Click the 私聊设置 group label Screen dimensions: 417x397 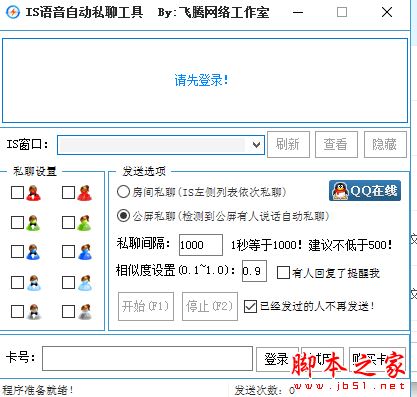point(35,171)
